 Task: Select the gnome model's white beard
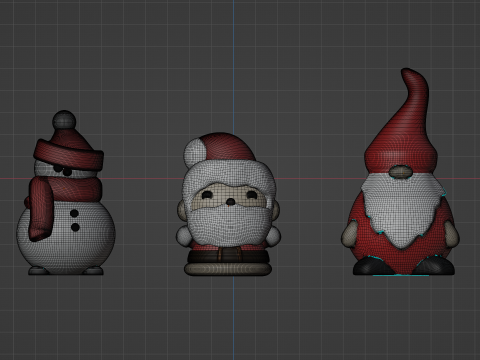coord(402,210)
